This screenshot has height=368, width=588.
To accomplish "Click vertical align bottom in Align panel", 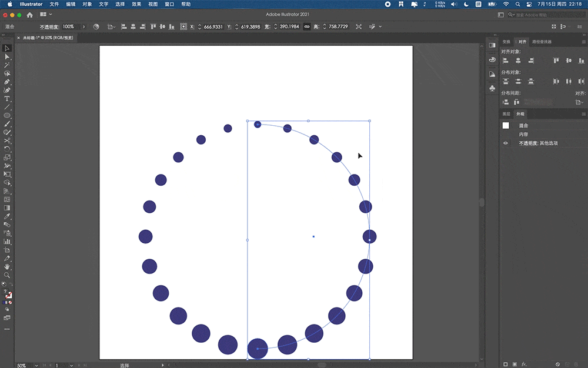I will pos(582,61).
